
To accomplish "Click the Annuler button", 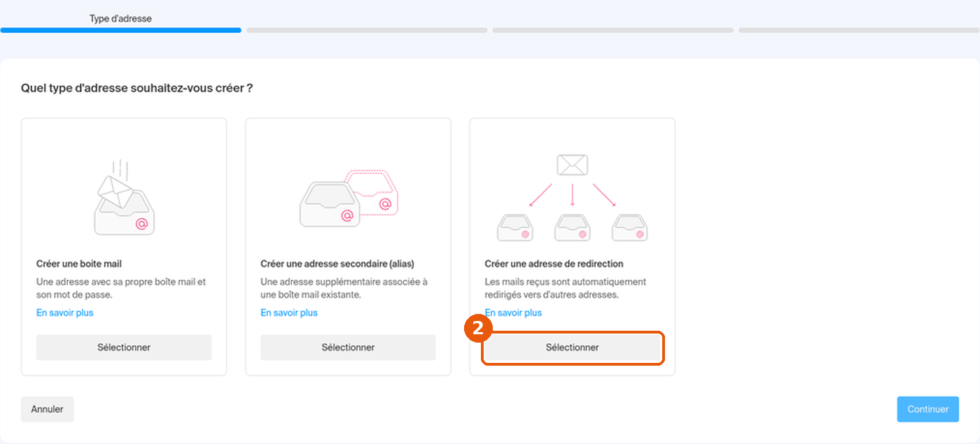I will [47, 409].
